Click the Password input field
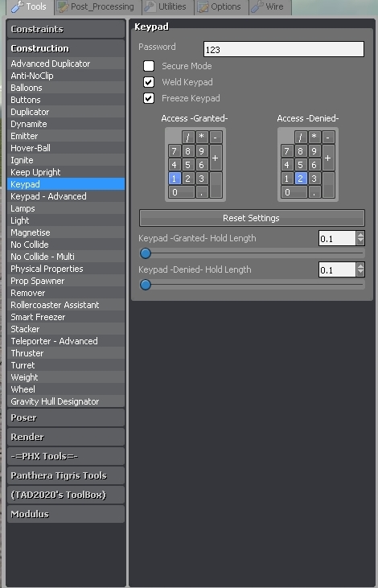The height and width of the screenshot is (588, 378). 283,49
